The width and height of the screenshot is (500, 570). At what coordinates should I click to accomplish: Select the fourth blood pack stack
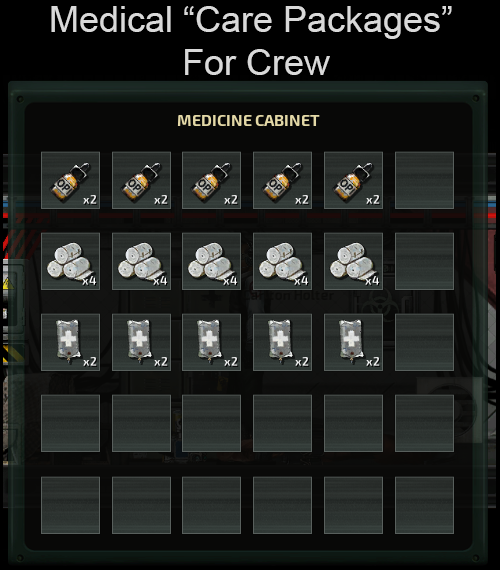pyautogui.click(x=283, y=342)
